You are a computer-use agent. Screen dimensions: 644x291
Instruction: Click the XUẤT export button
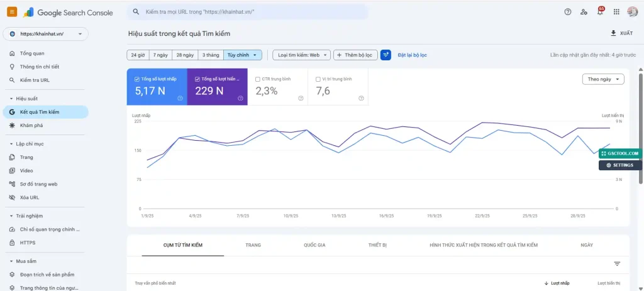(x=622, y=33)
